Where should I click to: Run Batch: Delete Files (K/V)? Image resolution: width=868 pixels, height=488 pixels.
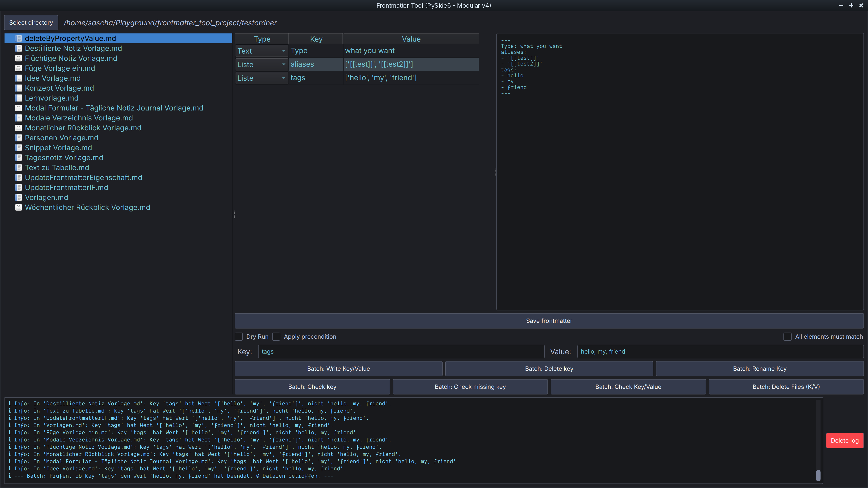pyautogui.click(x=786, y=387)
